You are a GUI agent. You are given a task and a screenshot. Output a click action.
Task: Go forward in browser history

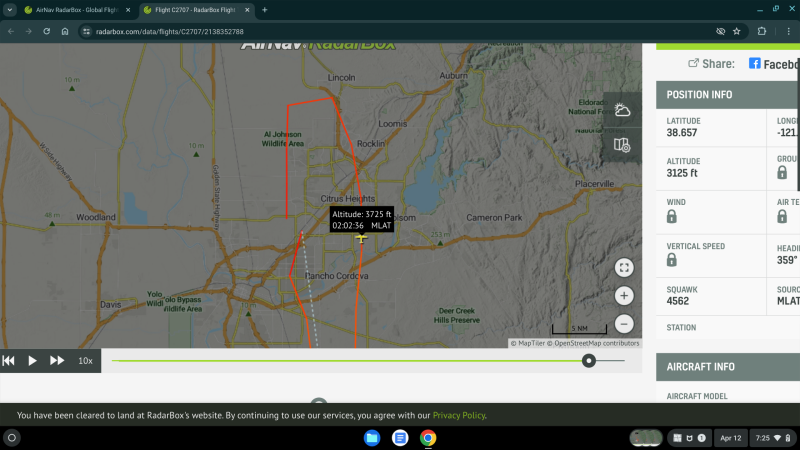[x=29, y=31]
